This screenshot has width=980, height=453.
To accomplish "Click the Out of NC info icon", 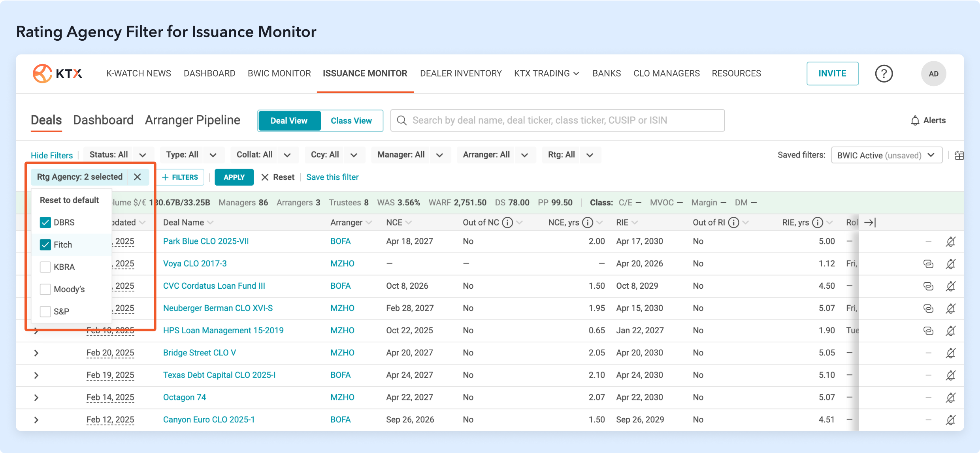I will 507,222.
